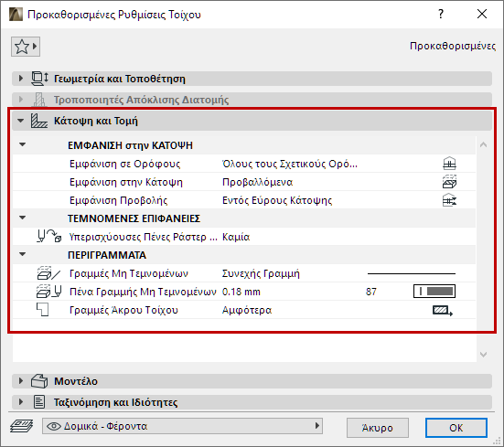
Task: Click the layer icon beside Δομικά - Φέροντα
Action: 21,426
